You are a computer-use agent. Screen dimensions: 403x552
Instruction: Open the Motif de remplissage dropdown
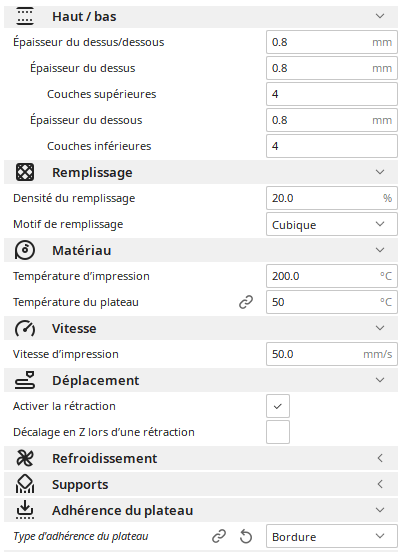point(332,224)
